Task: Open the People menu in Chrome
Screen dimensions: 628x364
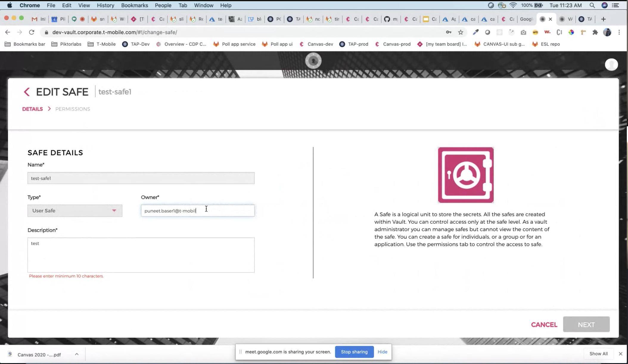Action: point(163,5)
